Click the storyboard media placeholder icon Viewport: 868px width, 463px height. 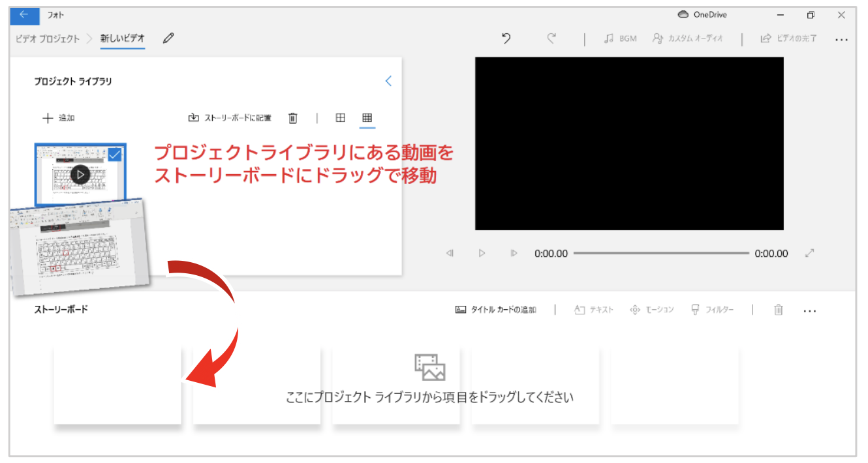click(x=430, y=367)
